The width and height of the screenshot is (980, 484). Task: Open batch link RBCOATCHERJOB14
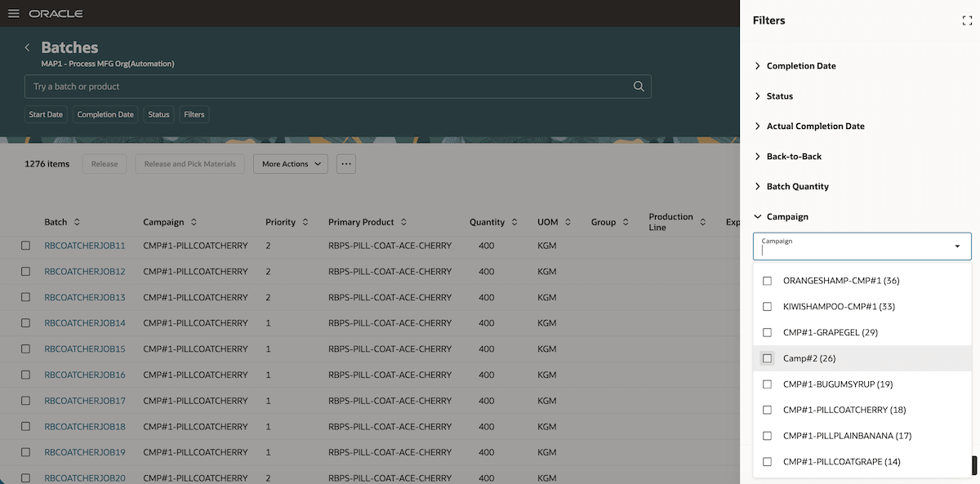click(85, 323)
